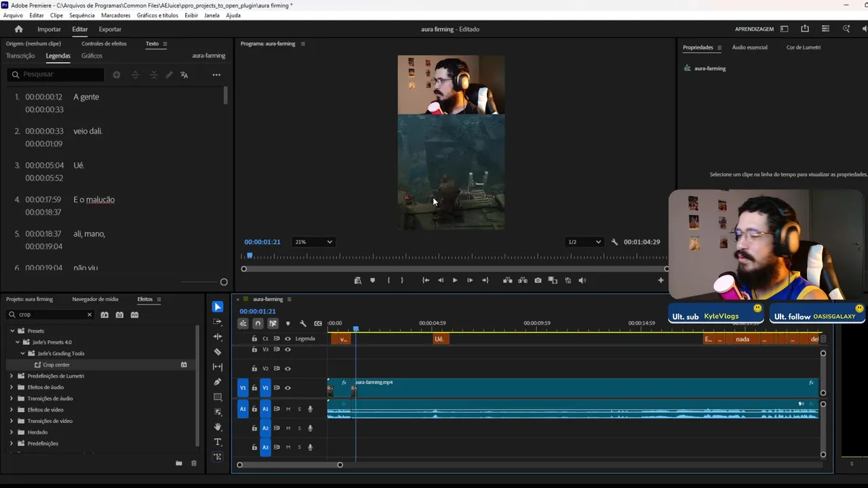Open the 21% zoom level dropdown

coord(313,242)
